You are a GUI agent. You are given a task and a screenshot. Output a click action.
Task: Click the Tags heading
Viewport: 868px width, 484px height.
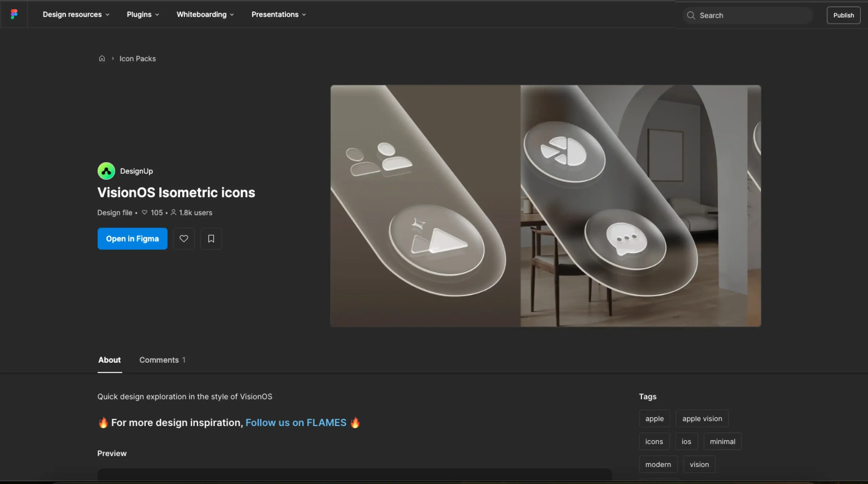[x=648, y=396]
